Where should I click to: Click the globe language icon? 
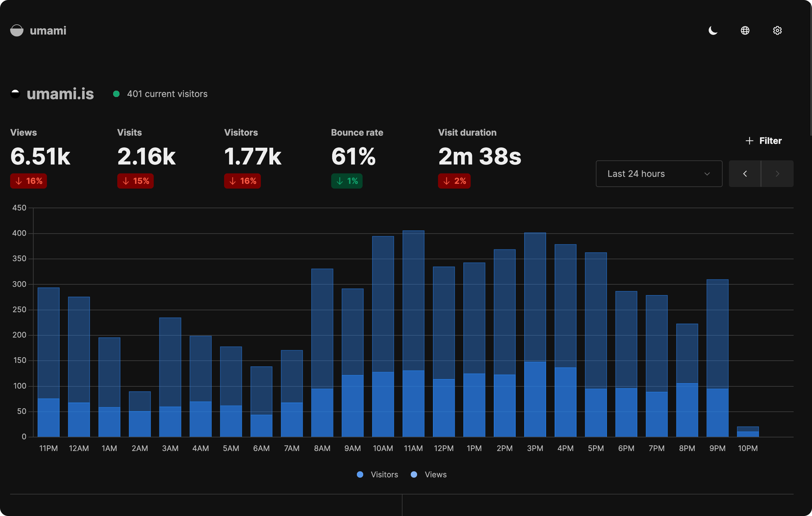(x=745, y=30)
